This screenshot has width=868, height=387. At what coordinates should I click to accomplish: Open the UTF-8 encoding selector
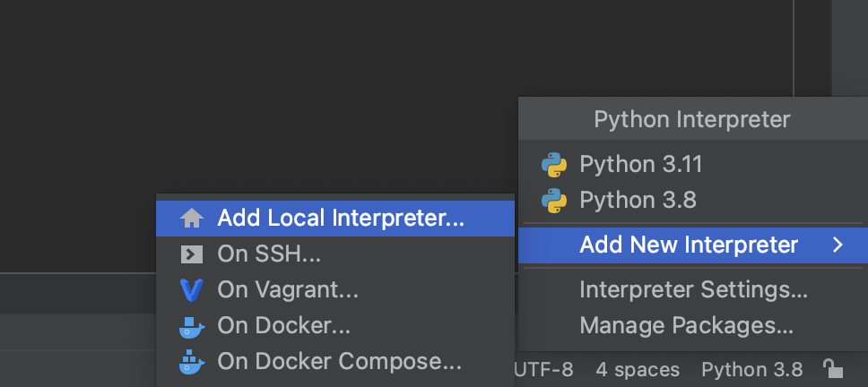(544, 369)
